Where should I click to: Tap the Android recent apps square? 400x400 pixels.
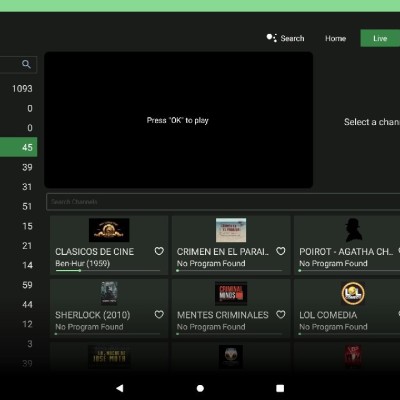(280, 388)
